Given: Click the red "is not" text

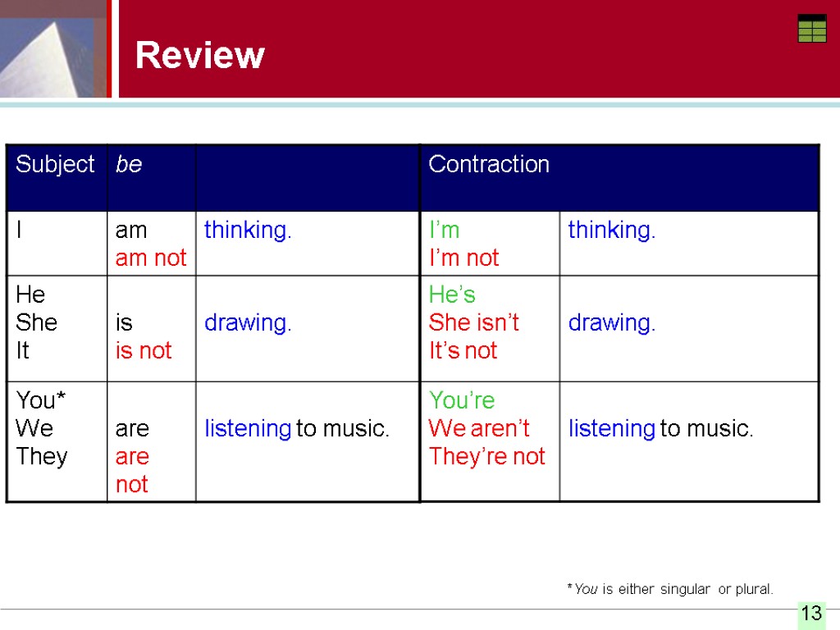Looking at the screenshot, I should (x=144, y=350).
